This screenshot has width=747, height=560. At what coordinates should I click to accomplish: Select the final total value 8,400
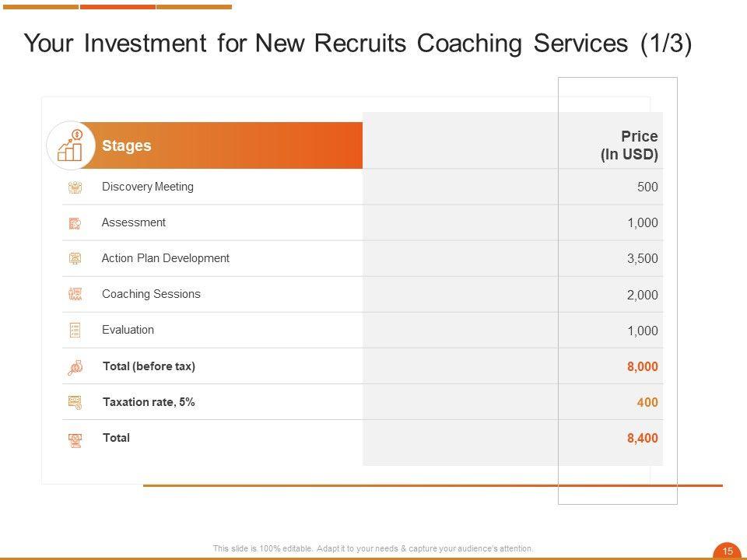(643, 438)
